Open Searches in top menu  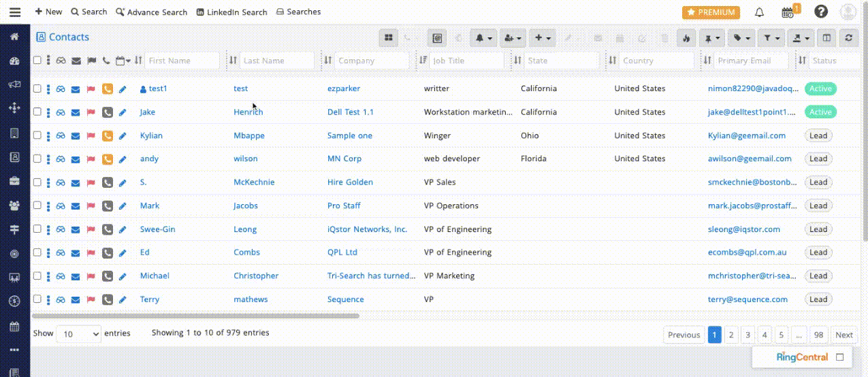pos(298,12)
